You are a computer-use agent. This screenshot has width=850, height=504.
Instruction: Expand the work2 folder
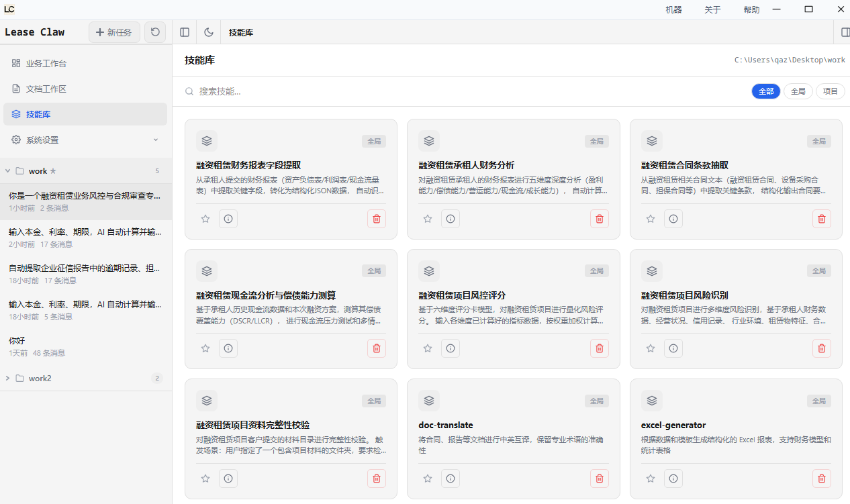(x=7, y=378)
